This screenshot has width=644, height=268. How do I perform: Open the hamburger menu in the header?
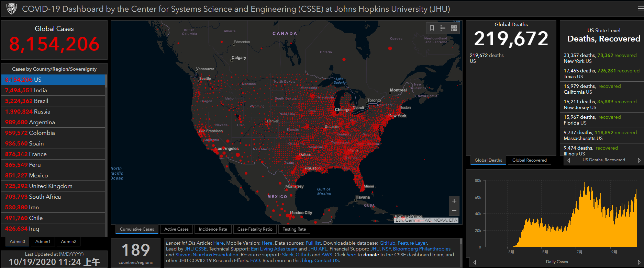coord(641,9)
